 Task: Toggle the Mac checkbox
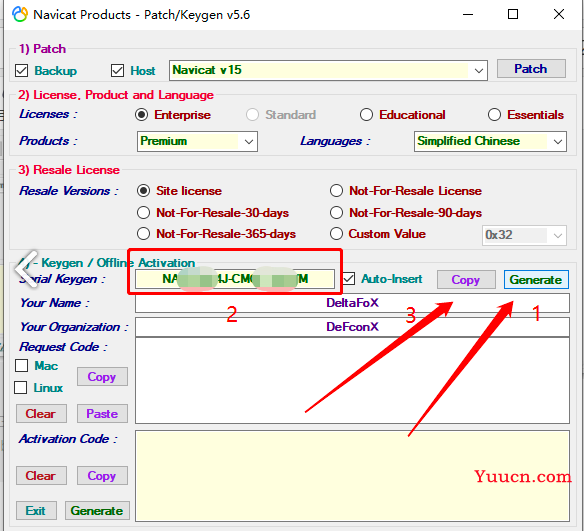point(22,366)
